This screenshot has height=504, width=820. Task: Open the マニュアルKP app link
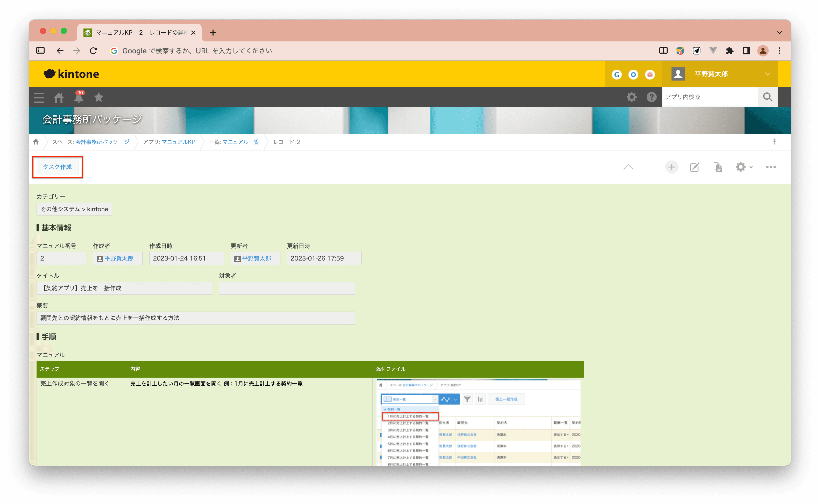[178, 142]
